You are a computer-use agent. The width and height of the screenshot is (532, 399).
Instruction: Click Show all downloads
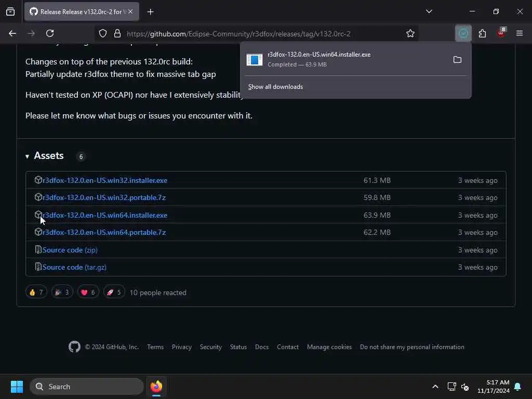[275, 87]
